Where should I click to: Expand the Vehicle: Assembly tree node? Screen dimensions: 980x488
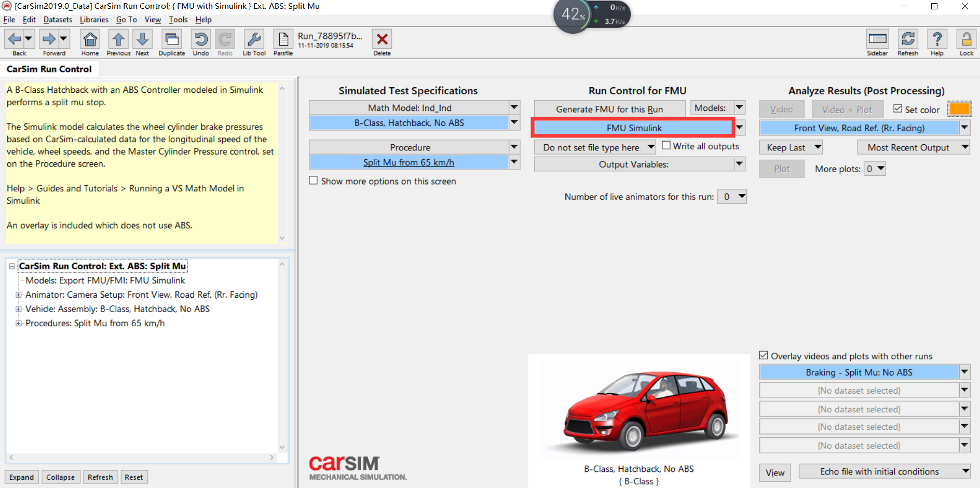tap(19, 309)
